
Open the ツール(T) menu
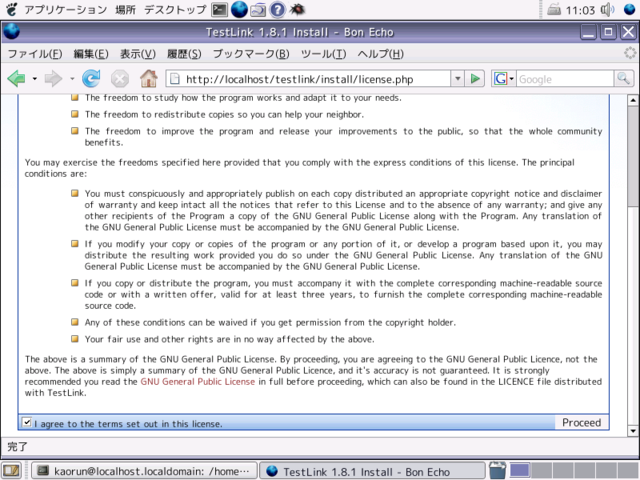(323, 54)
